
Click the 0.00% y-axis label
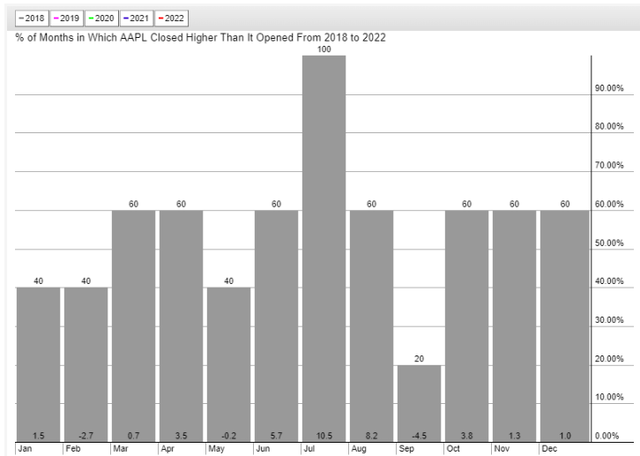607,436
